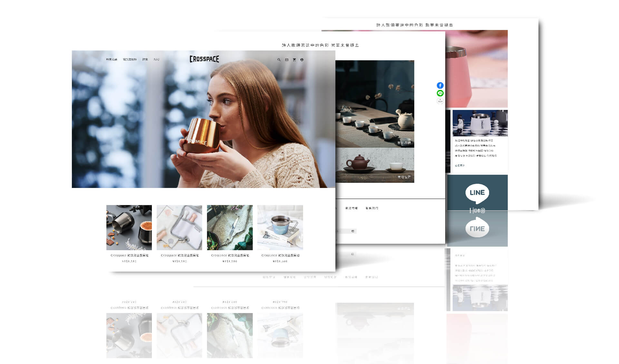Open the white mug on chessboard image
The image size is (619, 364).
click(480, 123)
